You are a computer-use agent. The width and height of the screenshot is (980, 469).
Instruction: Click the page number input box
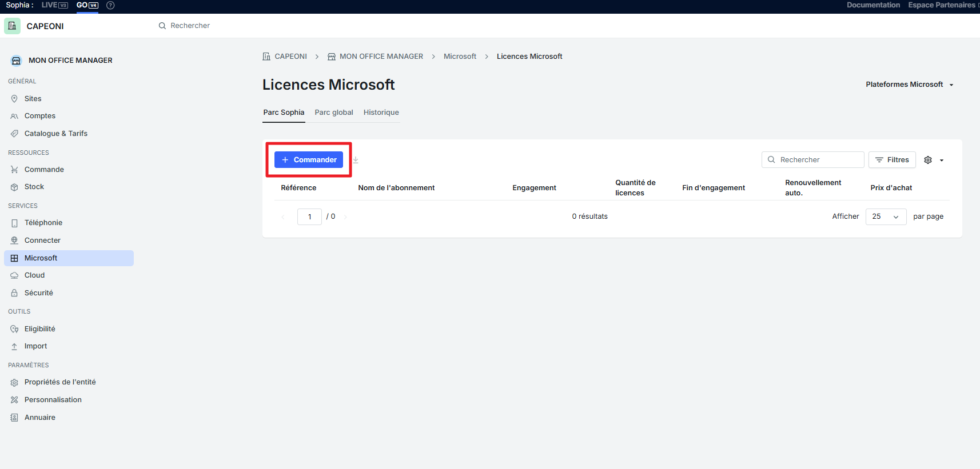click(309, 217)
